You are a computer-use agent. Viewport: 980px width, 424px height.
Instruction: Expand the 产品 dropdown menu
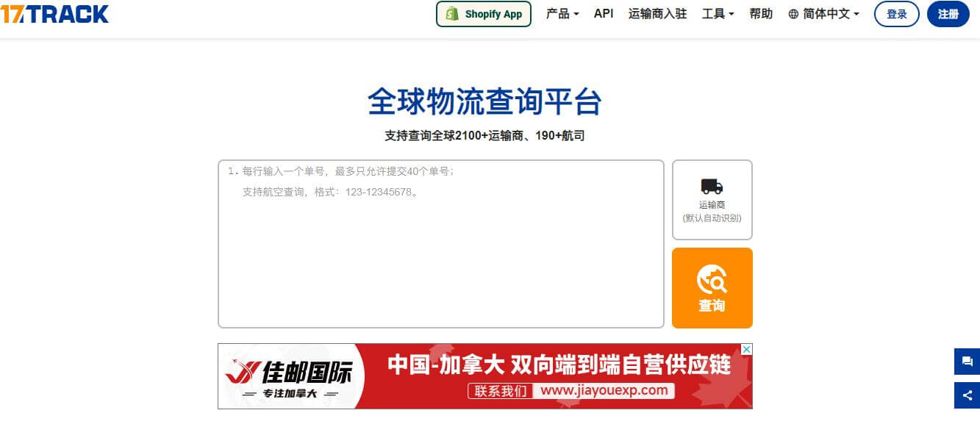pos(562,14)
